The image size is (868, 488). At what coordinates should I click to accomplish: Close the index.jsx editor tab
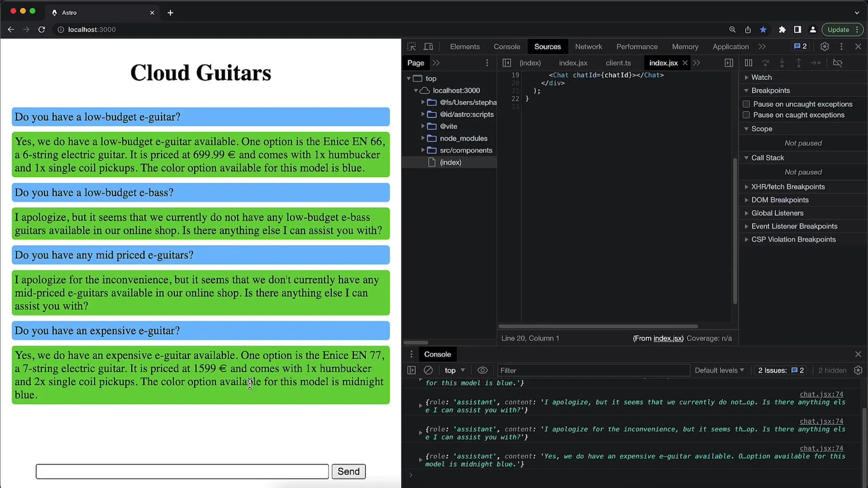point(685,63)
